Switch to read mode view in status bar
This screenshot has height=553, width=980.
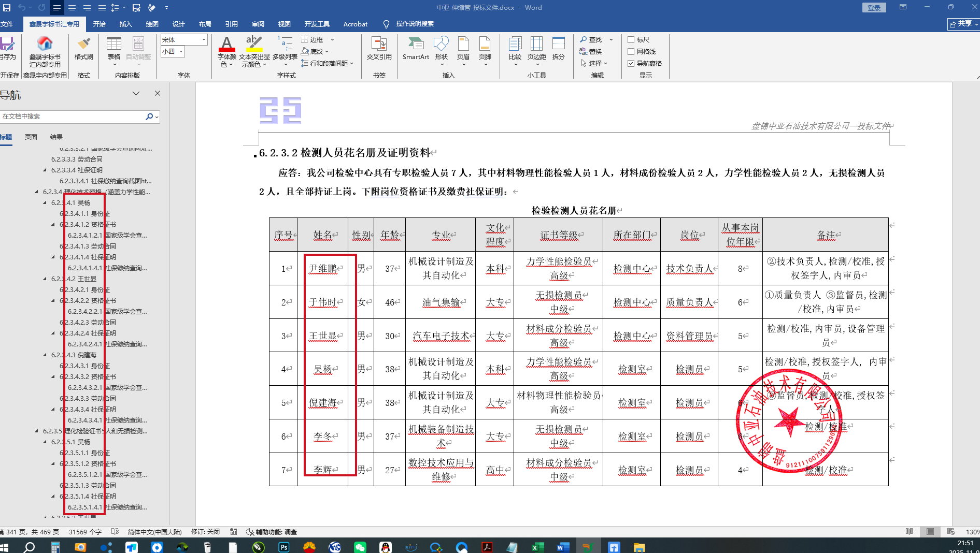click(910, 532)
